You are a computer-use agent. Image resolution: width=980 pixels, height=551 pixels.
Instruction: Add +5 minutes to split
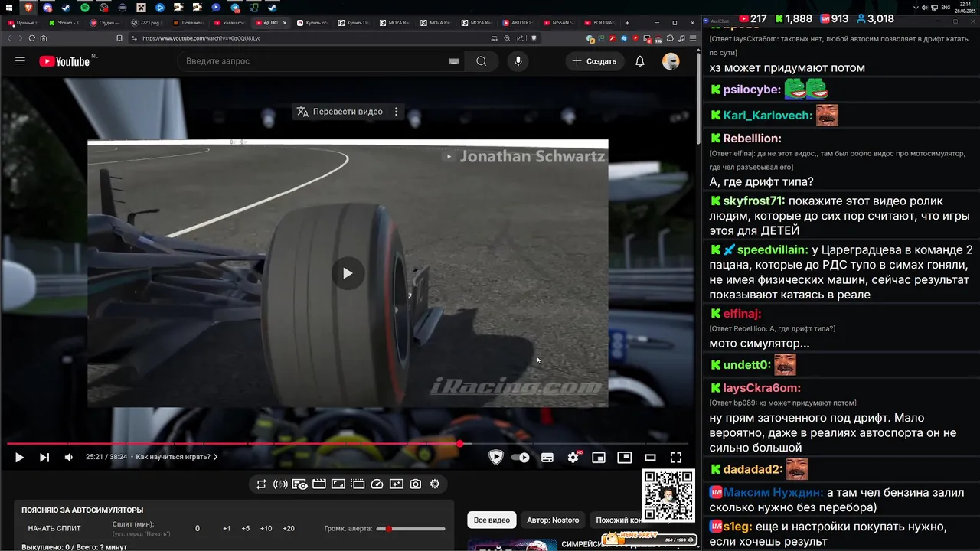pos(246,529)
